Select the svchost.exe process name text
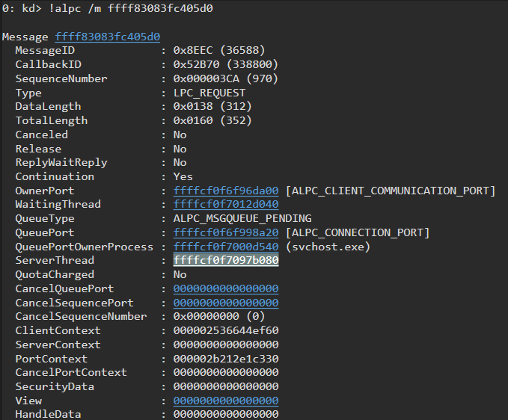Viewport: 508px width, 420px height. (x=328, y=247)
